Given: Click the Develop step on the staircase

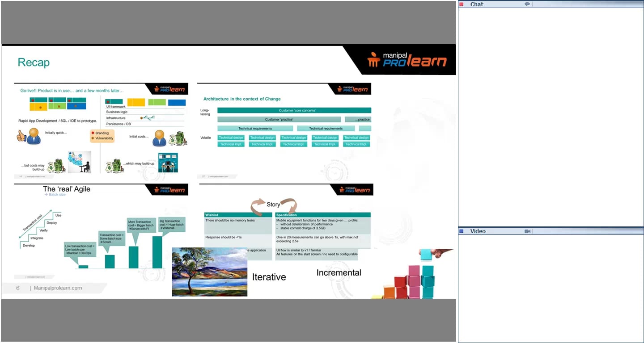Looking at the screenshot, I should [29, 246].
